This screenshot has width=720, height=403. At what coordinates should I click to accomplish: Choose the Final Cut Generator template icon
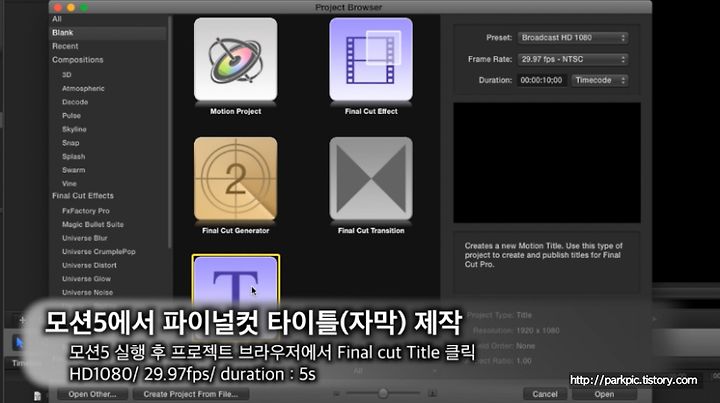[236, 179]
